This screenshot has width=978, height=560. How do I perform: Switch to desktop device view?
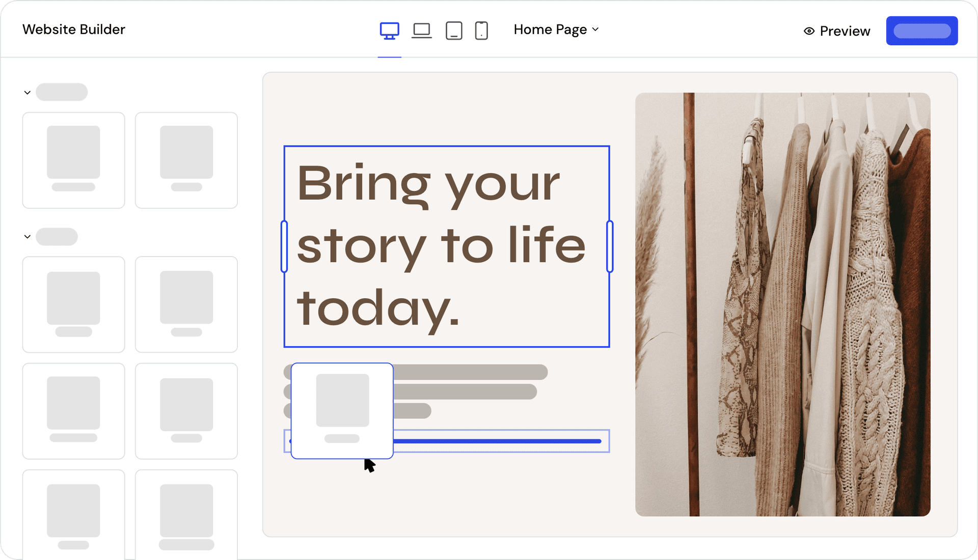pos(390,31)
